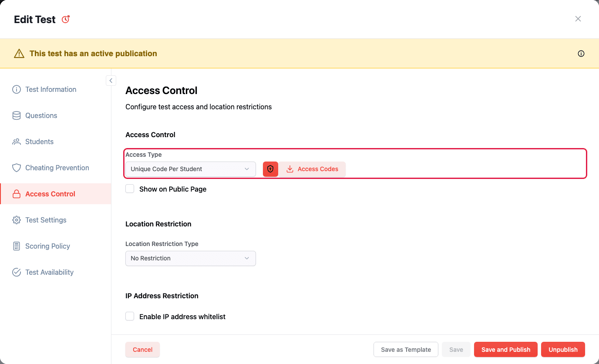Viewport: 599px width, 364px height.
Task: Open the Cheating Prevention section
Action: 56,168
